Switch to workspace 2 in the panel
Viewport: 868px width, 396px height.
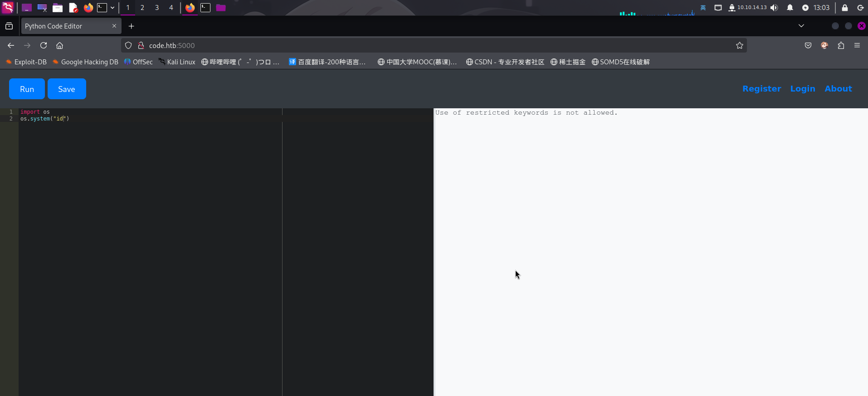pyautogui.click(x=142, y=8)
